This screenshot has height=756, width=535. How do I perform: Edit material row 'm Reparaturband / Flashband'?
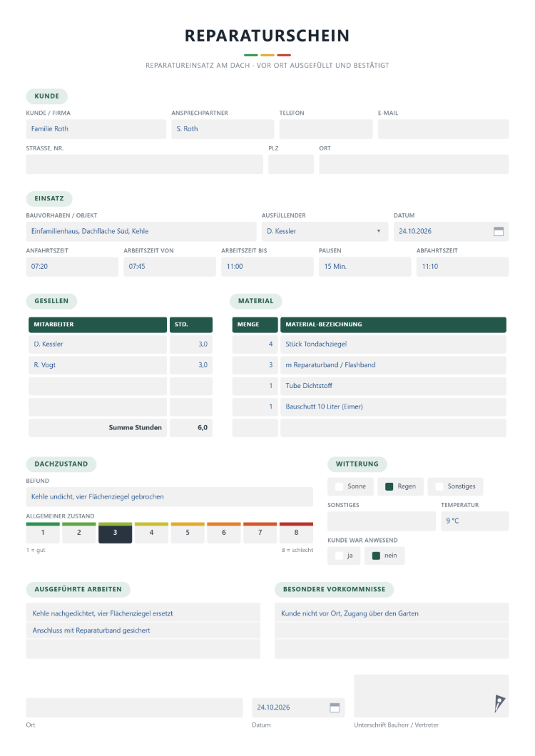[393, 365]
